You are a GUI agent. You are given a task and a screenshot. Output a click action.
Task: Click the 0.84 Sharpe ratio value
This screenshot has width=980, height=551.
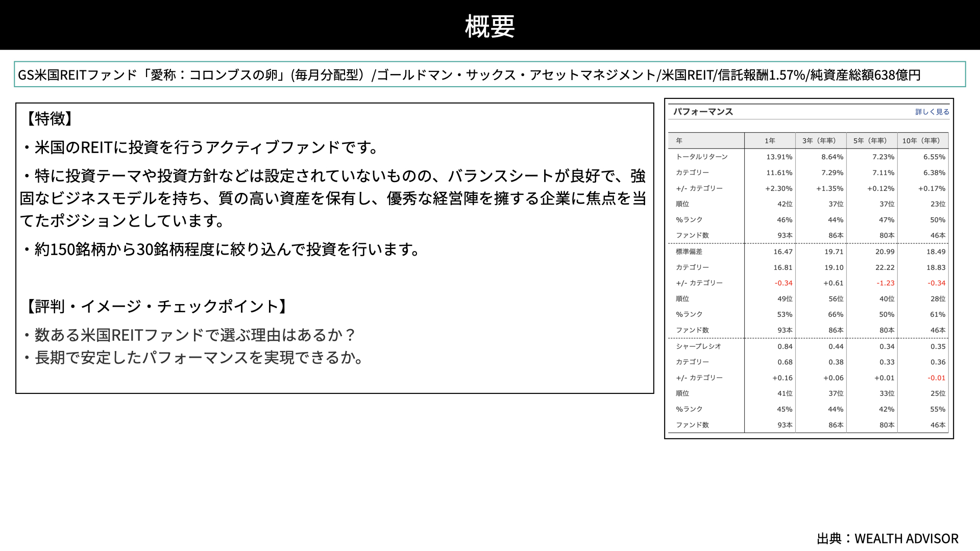tap(785, 347)
